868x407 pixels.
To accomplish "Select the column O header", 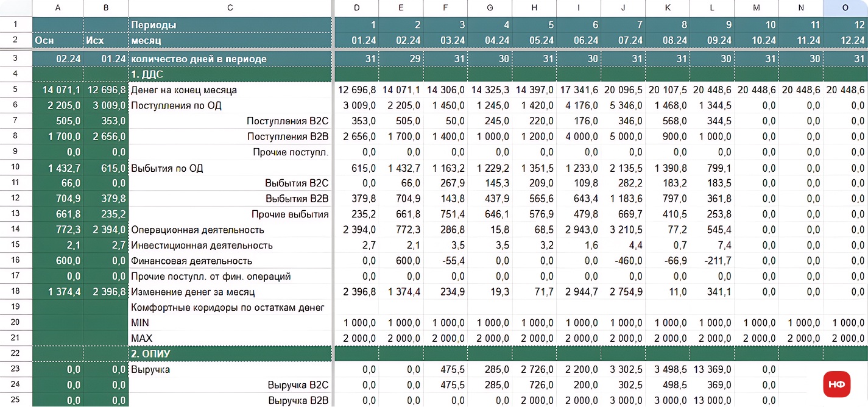I will pos(845,8).
